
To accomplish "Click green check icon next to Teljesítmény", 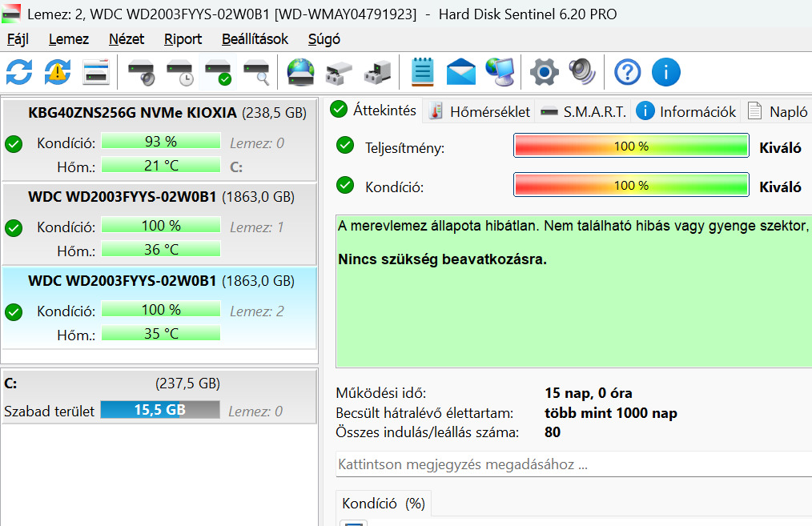I will pos(345,146).
